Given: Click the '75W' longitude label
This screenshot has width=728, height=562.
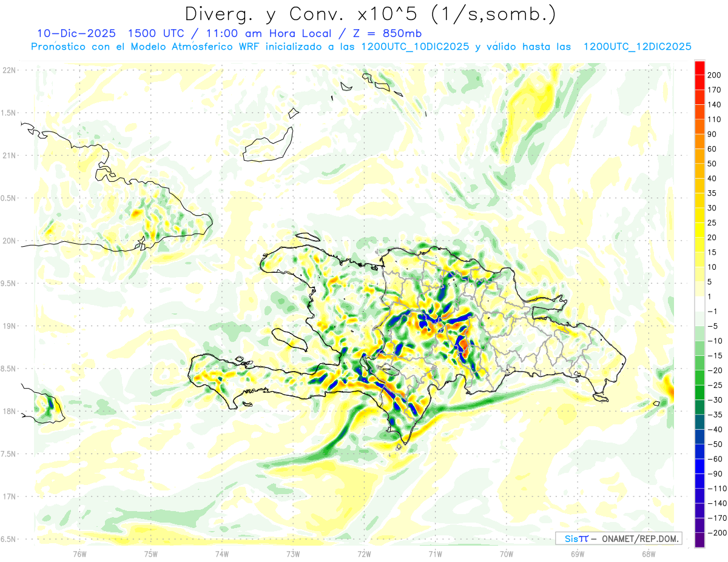Looking at the screenshot, I should tap(150, 554).
